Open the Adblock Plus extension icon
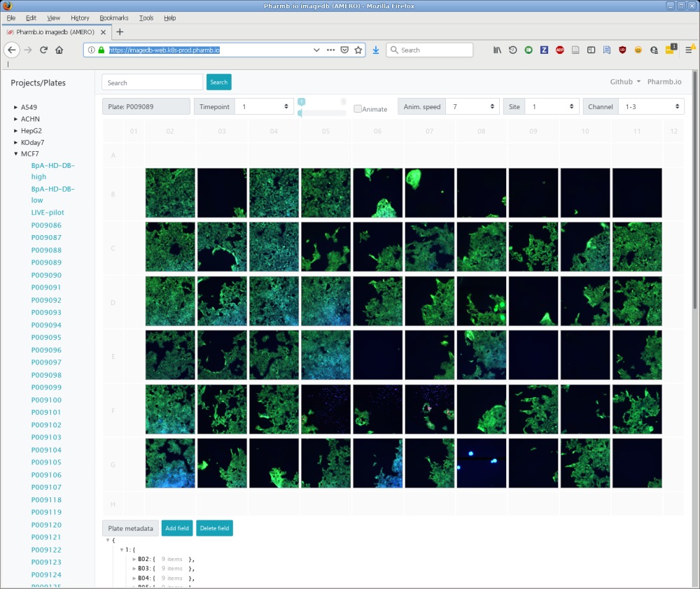700x589 pixels. click(560, 50)
